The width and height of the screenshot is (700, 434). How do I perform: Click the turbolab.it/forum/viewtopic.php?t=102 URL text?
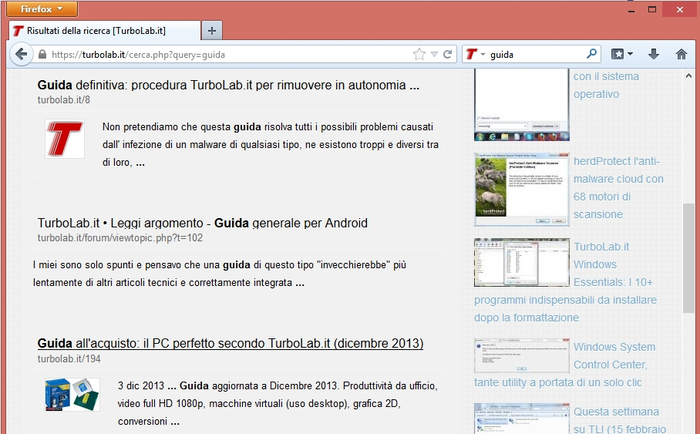pos(120,238)
